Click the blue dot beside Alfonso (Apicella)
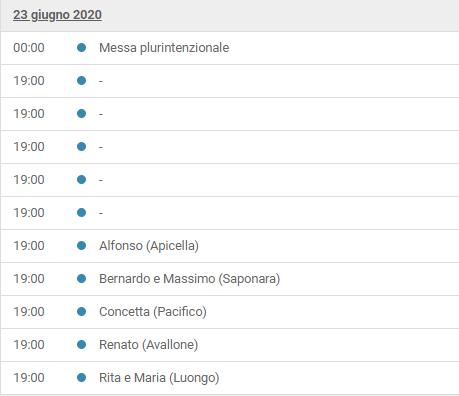Viewport: 459px width, 396px height. (x=81, y=246)
